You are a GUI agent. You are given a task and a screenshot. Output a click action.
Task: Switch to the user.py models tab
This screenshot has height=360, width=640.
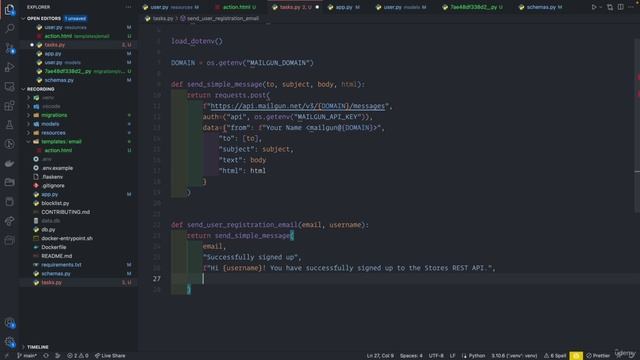(x=400, y=7)
